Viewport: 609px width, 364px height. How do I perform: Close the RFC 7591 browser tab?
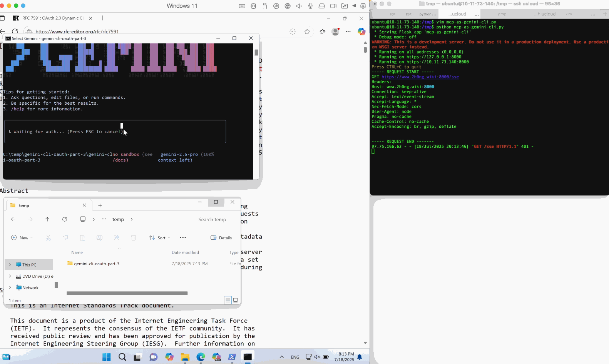coord(91,18)
